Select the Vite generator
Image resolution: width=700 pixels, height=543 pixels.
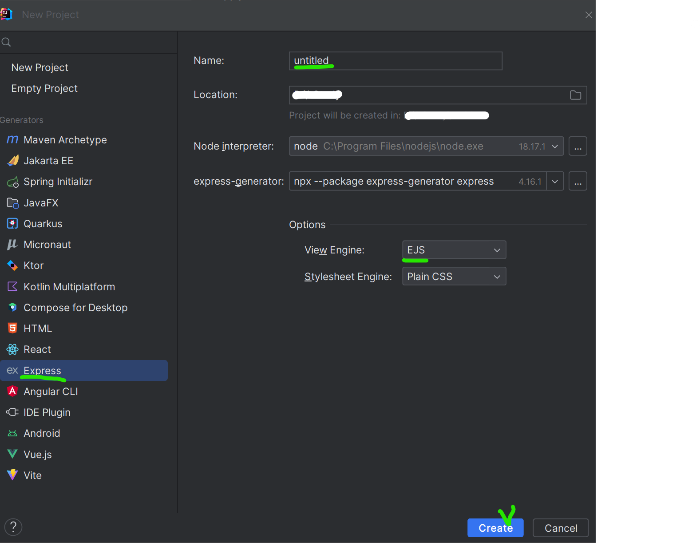pyautogui.click(x=32, y=475)
